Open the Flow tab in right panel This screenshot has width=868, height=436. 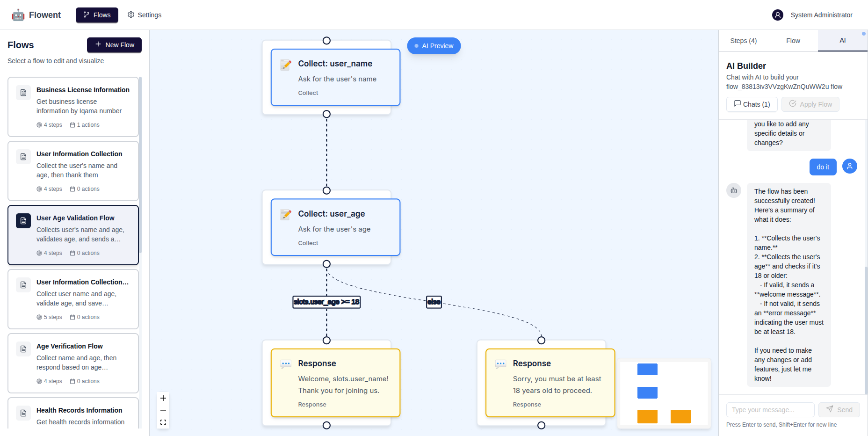coord(793,41)
